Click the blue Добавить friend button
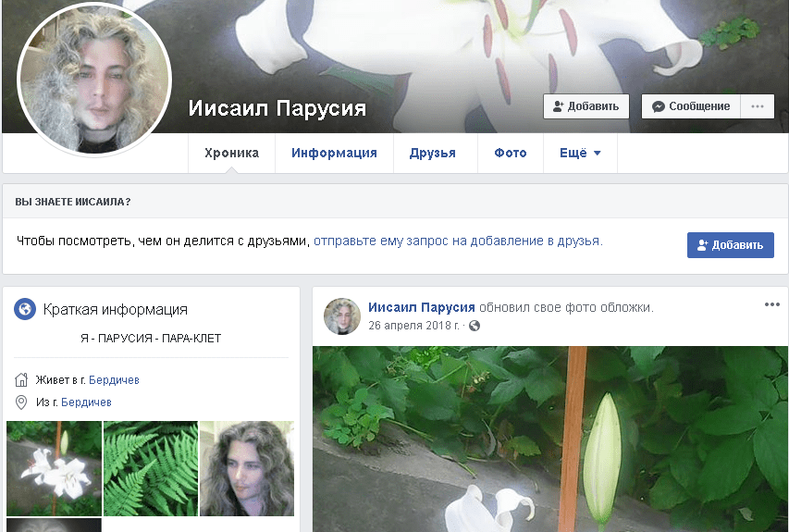Image resolution: width=789 pixels, height=532 pixels. click(731, 245)
